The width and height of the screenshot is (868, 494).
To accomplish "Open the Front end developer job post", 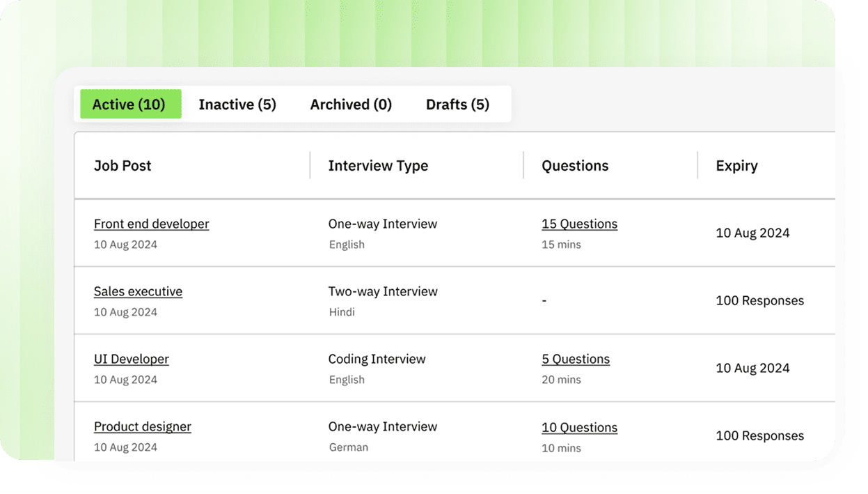I will (x=151, y=224).
